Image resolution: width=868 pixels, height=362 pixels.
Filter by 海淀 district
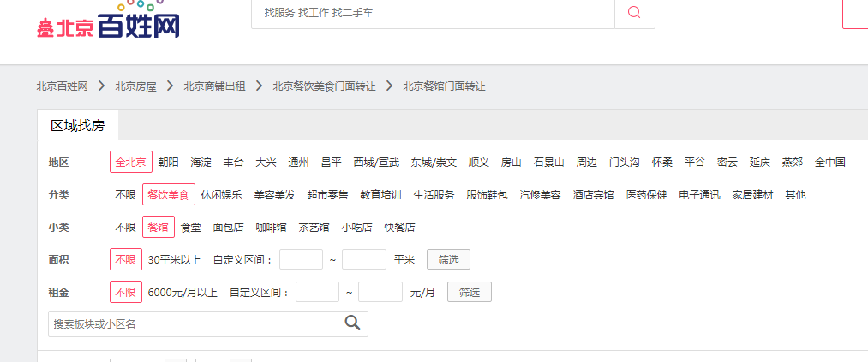click(x=201, y=163)
